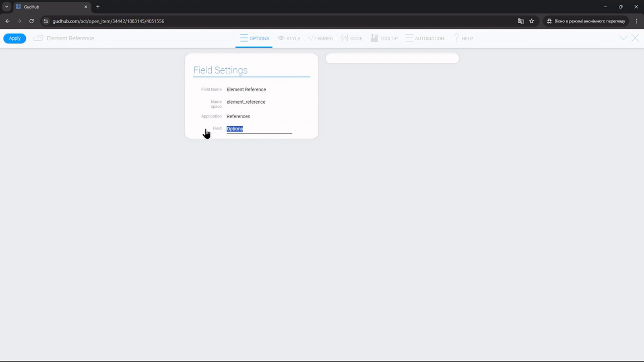The image size is (644, 362).
Task: Reload the page
Action: (31, 21)
